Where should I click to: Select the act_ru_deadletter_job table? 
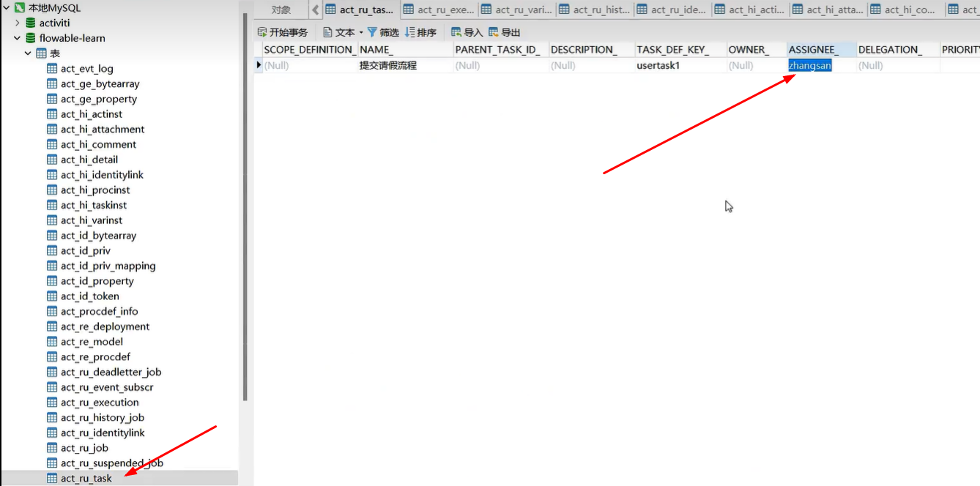pos(111,372)
